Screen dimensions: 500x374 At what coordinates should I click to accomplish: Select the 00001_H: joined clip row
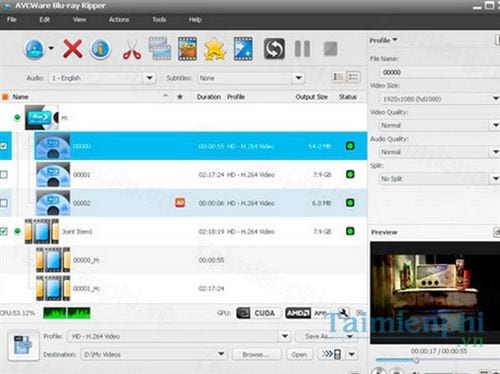(183, 288)
